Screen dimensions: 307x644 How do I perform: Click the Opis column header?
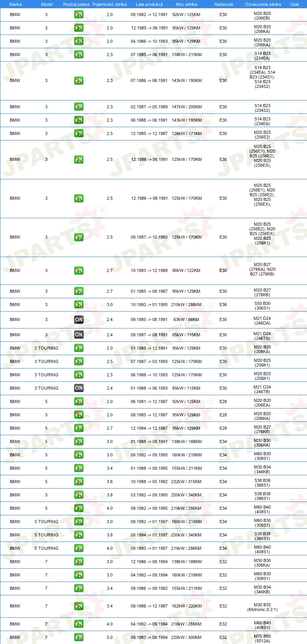[294, 4]
